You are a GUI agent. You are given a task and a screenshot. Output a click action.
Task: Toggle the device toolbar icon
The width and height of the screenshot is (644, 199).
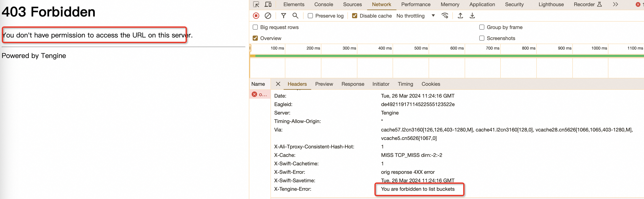[268, 4]
